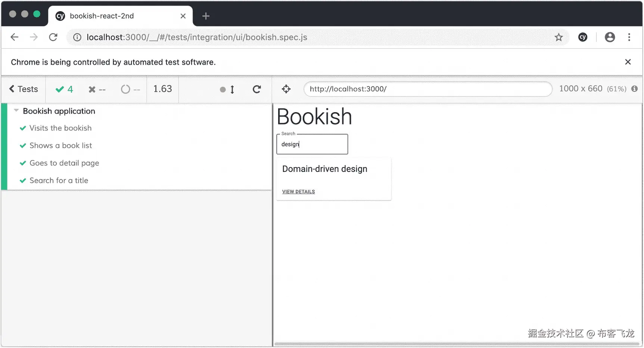
Task: Click the VIEW DETAILS link
Action: (298, 192)
